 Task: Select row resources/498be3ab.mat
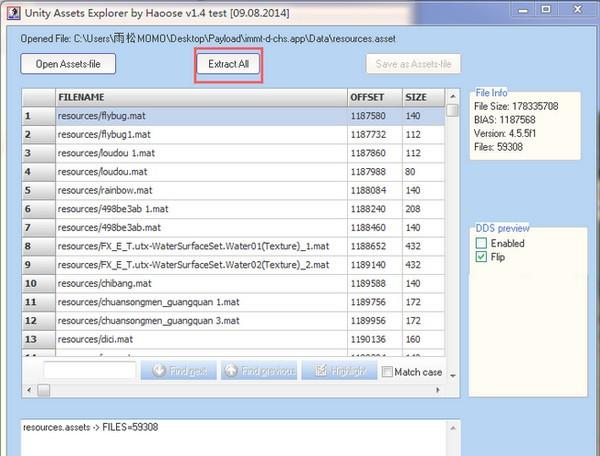pyautogui.click(x=233, y=228)
